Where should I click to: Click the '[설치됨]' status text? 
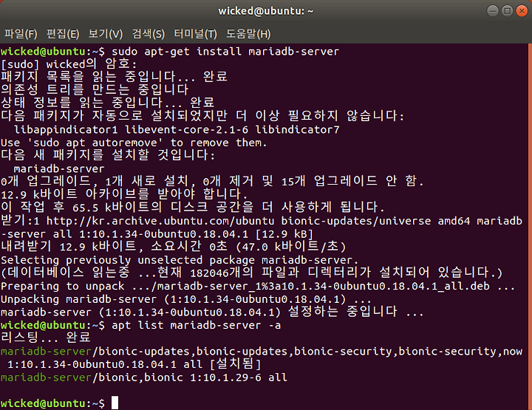pos(236,364)
